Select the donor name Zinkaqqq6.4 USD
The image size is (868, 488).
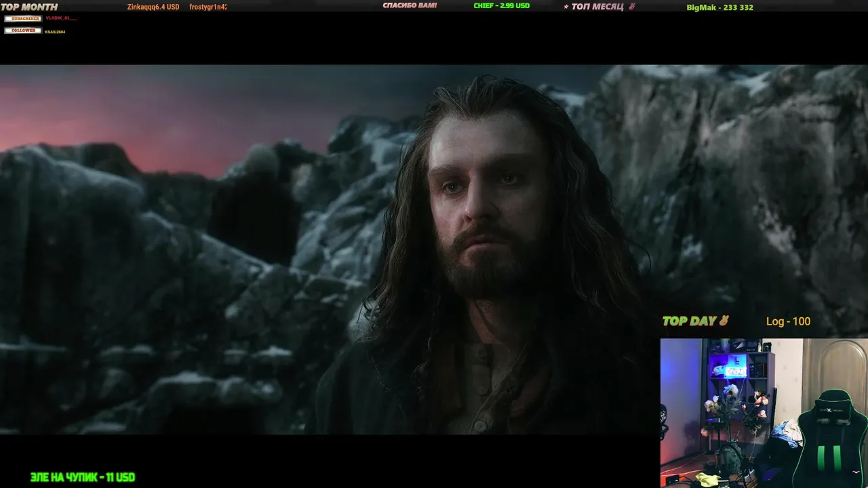point(153,7)
